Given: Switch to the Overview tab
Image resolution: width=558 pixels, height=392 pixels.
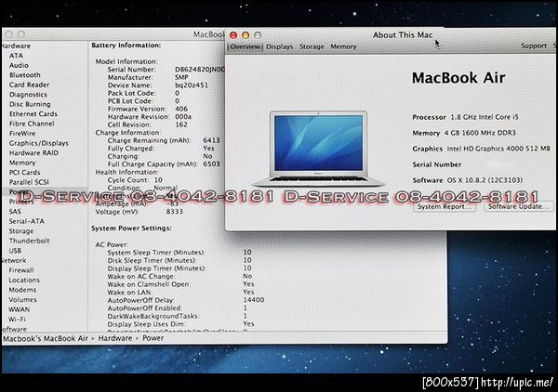Looking at the screenshot, I should click(x=245, y=46).
